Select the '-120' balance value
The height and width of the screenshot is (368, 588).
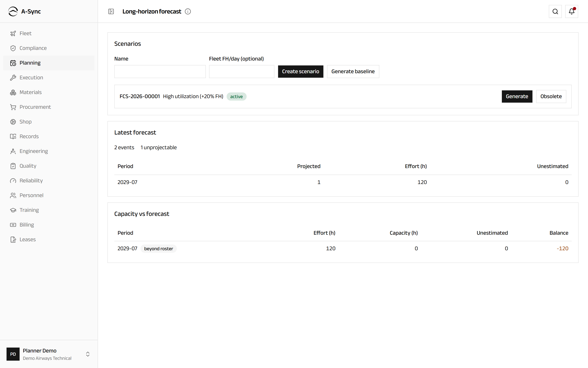tap(562, 248)
